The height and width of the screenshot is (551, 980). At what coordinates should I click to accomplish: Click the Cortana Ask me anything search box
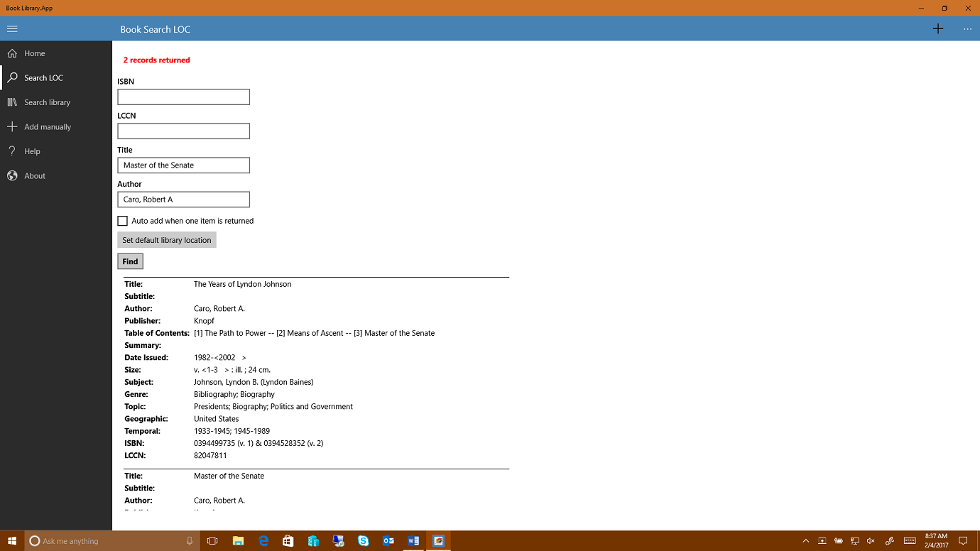pyautogui.click(x=112, y=541)
